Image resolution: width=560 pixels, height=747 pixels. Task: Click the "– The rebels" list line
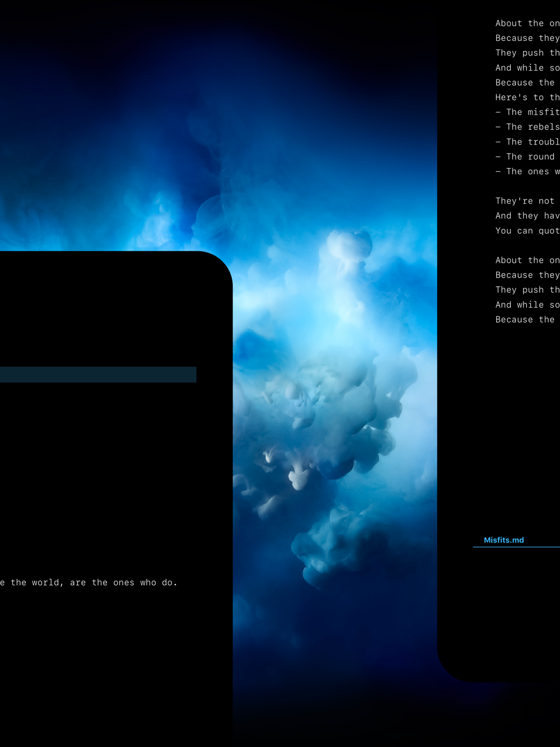527,127
